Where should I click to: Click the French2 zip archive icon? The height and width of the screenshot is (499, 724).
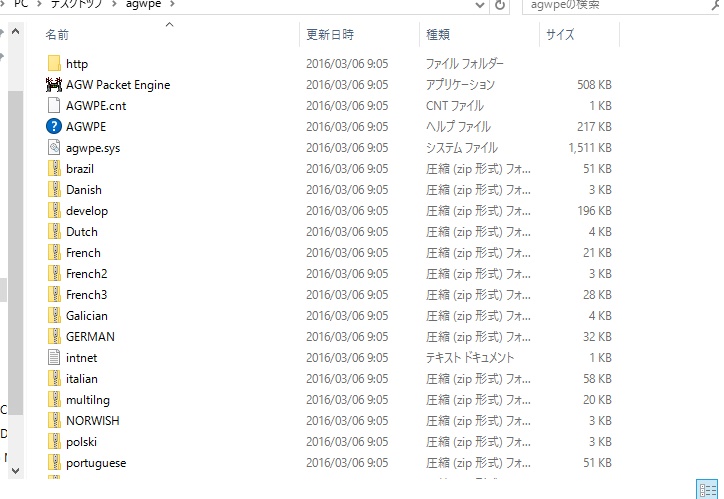click(x=54, y=274)
